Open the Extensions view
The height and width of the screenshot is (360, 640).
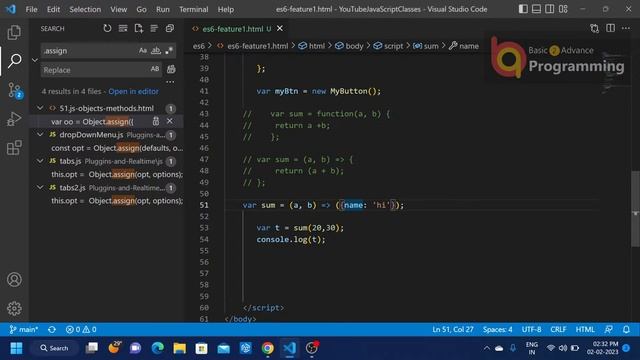14,147
